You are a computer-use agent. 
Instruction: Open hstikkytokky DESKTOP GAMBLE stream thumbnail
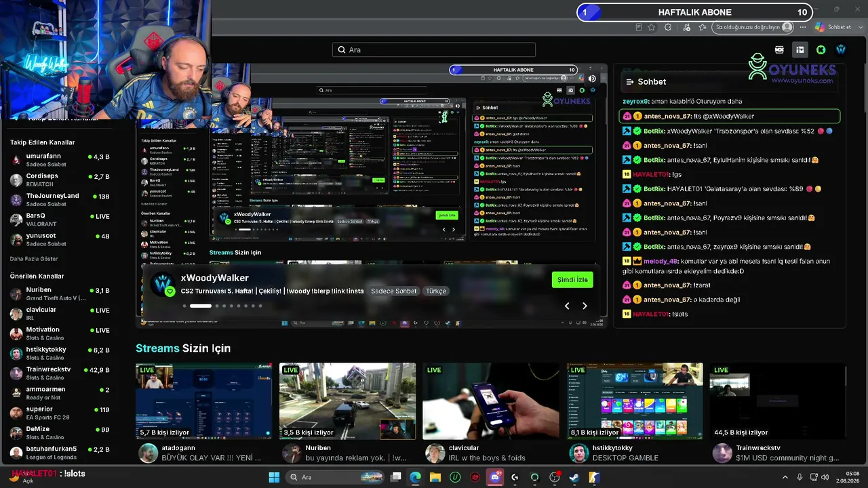635,401
